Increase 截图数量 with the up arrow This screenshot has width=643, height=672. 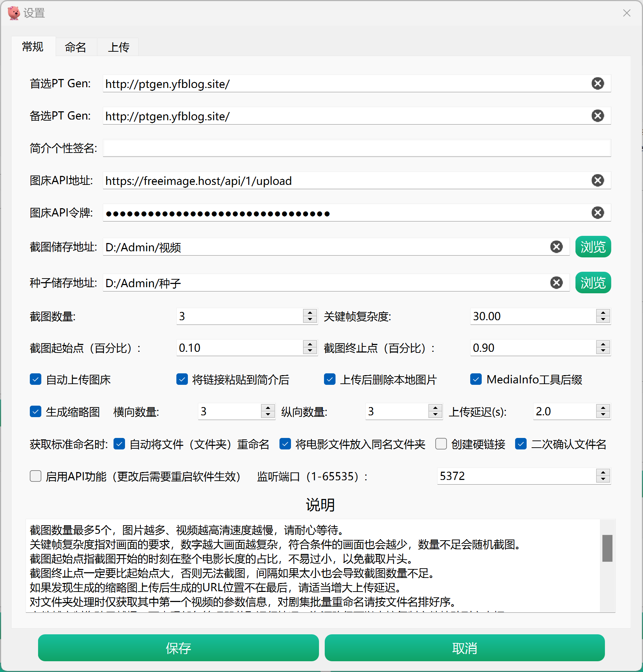310,313
